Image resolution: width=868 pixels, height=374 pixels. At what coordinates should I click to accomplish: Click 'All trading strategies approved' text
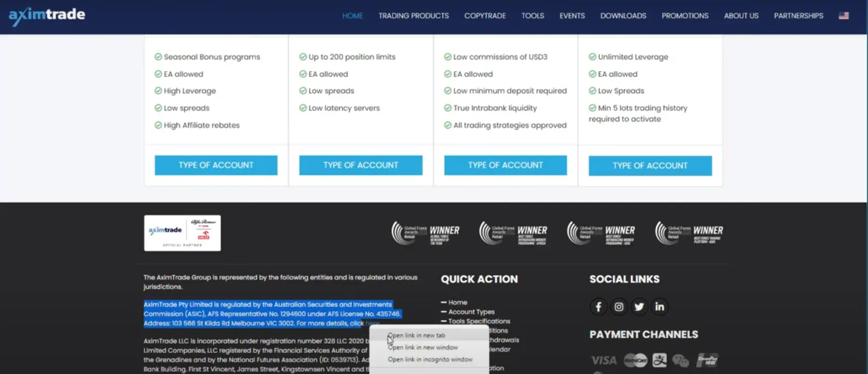click(510, 125)
